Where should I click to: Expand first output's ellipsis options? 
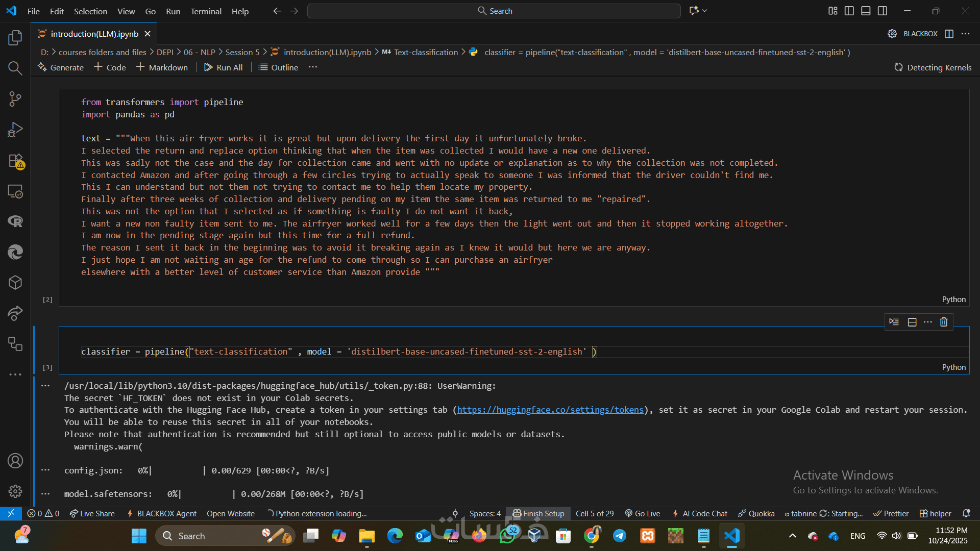click(45, 386)
